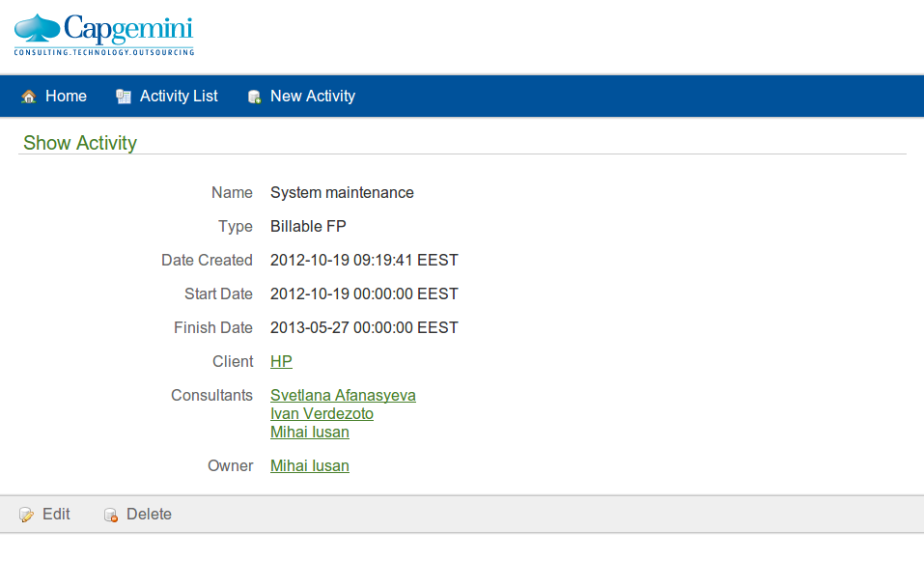Open the HP client link

(281, 362)
